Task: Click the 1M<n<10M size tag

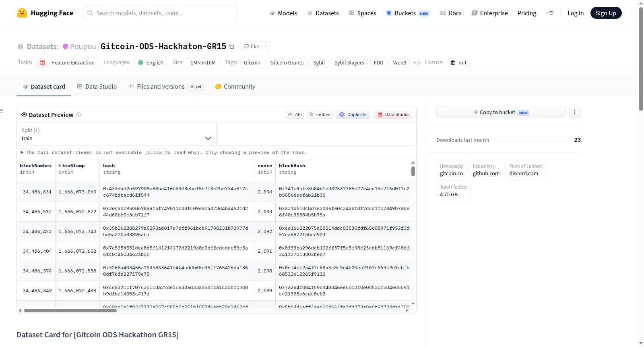Action: point(203,62)
